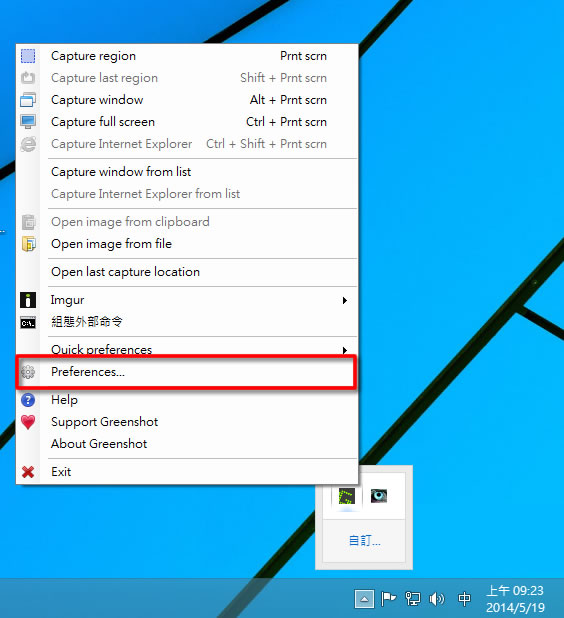
Task: Toggle the hidden tray icons arrow
Action: click(x=364, y=599)
